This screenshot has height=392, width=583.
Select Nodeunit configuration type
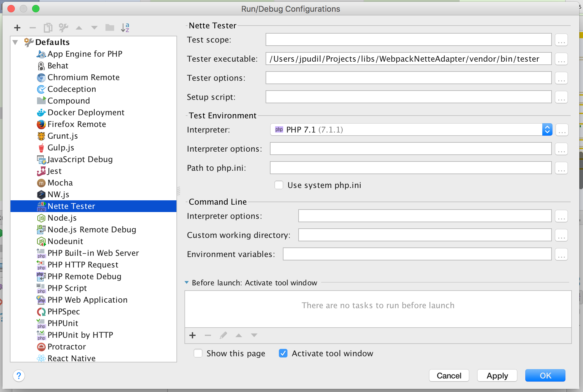pyautogui.click(x=65, y=241)
